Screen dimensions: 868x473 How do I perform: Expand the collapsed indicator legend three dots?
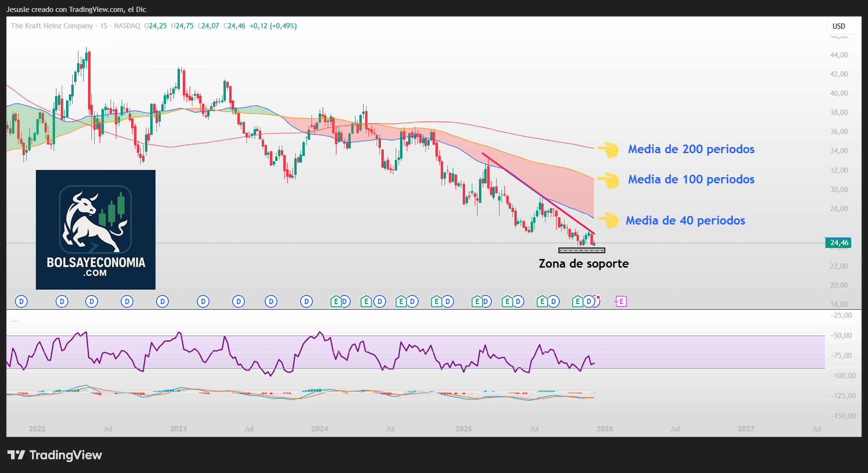tap(15, 320)
